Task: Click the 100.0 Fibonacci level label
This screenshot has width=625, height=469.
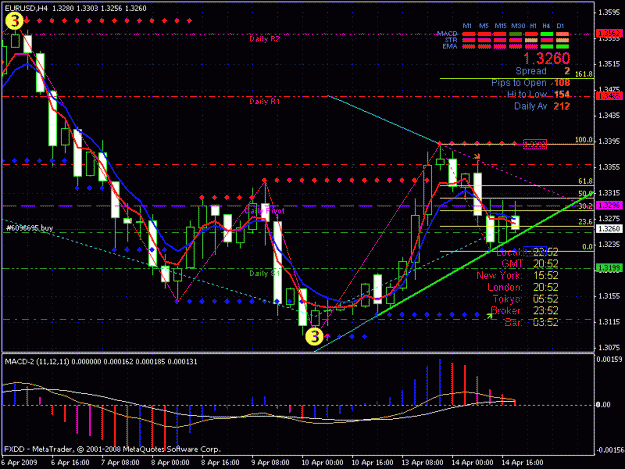Action: [x=584, y=140]
